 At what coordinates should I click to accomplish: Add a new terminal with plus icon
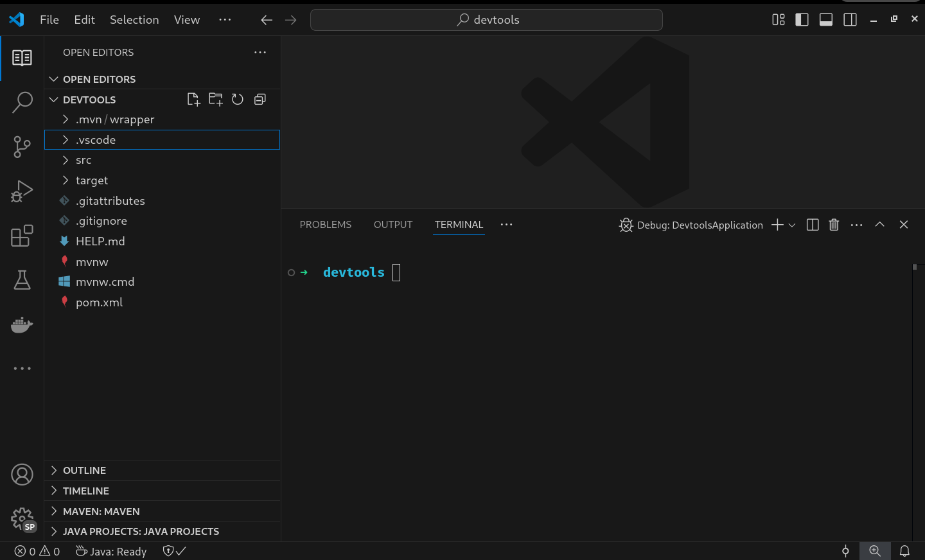coord(777,225)
